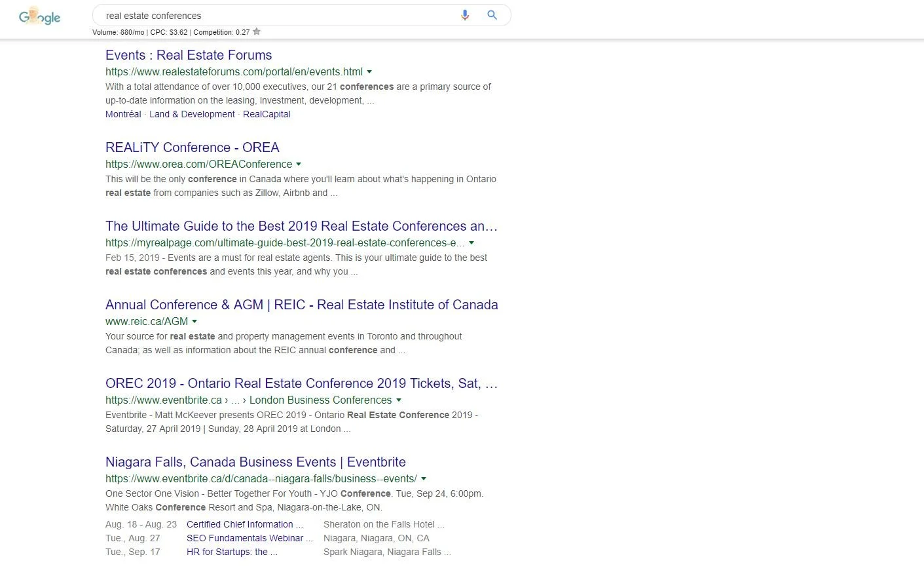Viewport: 924px width, 576px height.
Task: Click the 'Competition: 0.27' text
Action: coord(221,32)
